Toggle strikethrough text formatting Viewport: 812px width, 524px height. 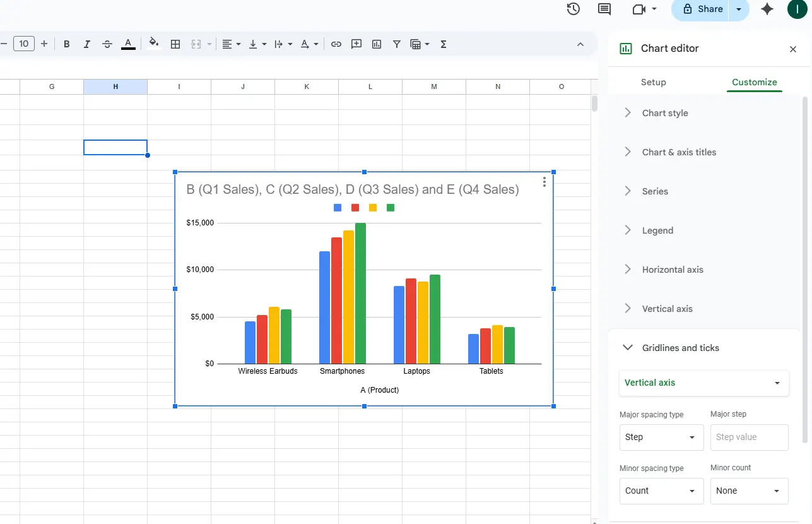107,44
